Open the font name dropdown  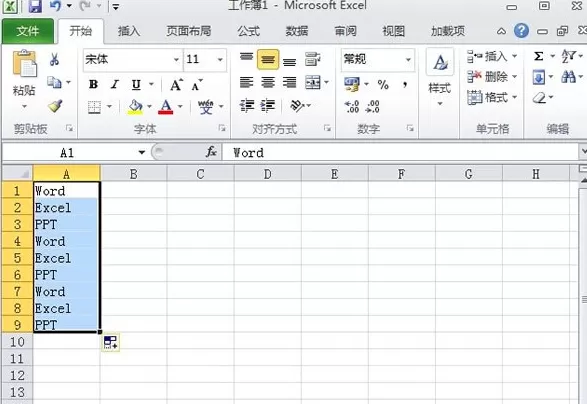[x=176, y=60]
